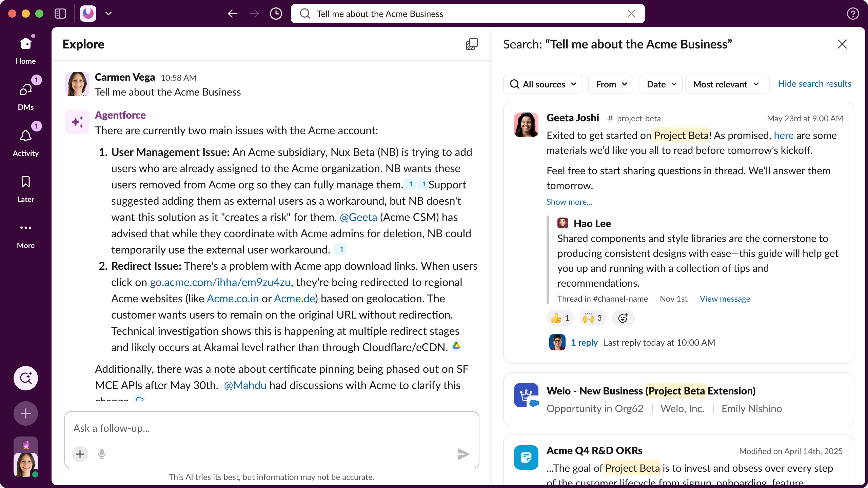The height and width of the screenshot is (488, 868).
Task: Open the 'here' materials link
Action: [784, 135]
